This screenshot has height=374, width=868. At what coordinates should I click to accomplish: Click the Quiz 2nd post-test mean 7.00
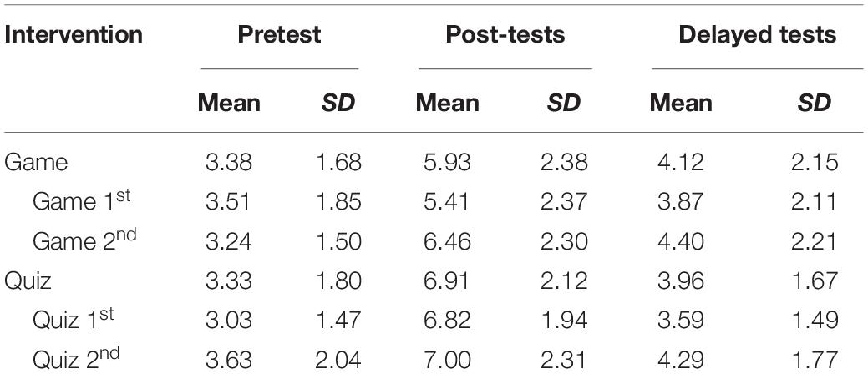(x=447, y=361)
